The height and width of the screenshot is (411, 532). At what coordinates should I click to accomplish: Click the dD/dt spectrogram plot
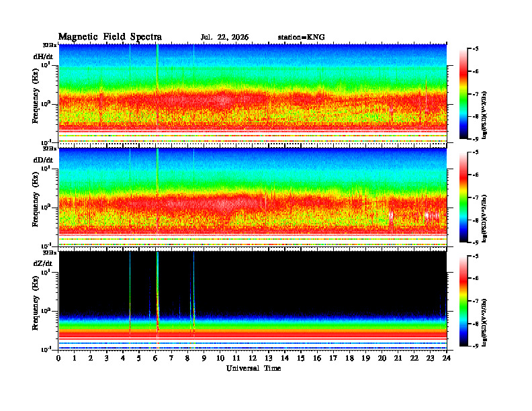pyautogui.click(x=253, y=197)
